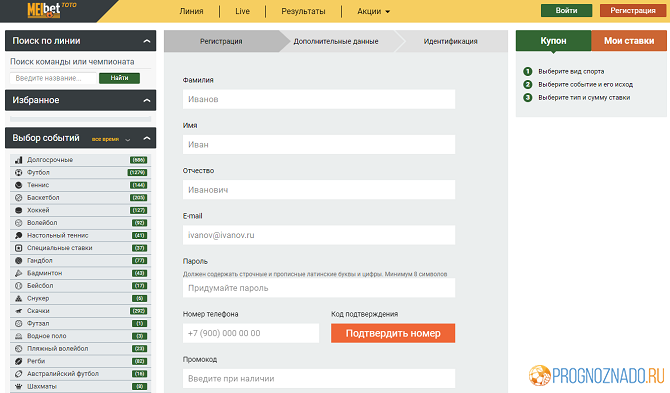Click the Скачки horse icon
Viewport: 670px width, 393px height.
pos(18,311)
